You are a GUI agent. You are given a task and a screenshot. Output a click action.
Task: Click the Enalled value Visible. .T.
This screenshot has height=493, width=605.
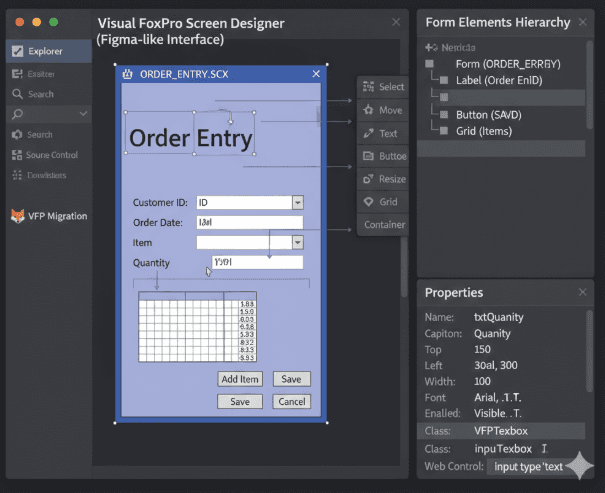pos(498,413)
